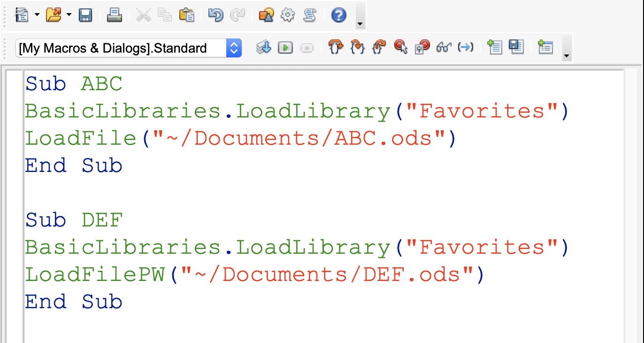Expand the Open file dropdown arrow
The height and width of the screenshot is (343, 644).
[x=69, y=16]
